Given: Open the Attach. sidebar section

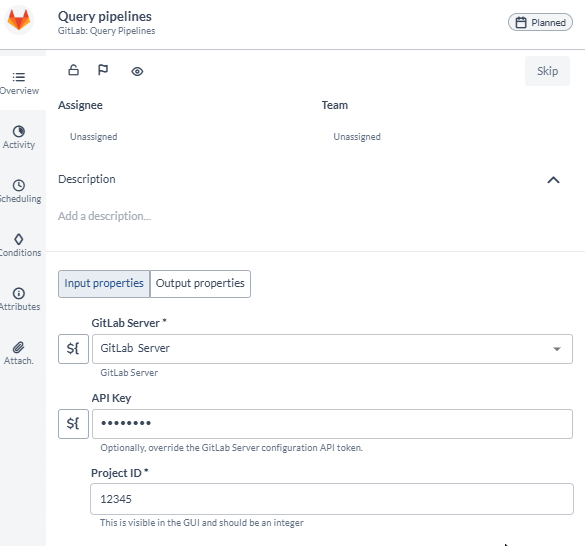Looking at the screenshot, I should 19,353.
